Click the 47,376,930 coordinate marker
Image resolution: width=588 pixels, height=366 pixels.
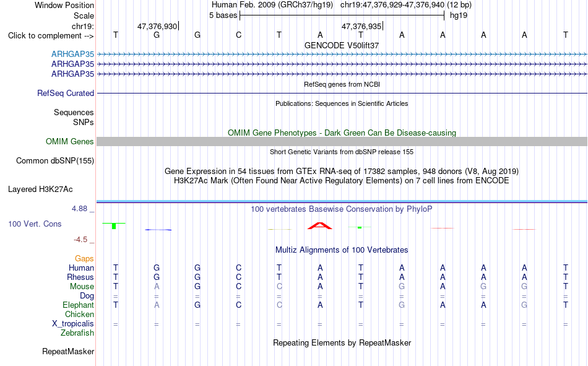(x=158, y=26)
